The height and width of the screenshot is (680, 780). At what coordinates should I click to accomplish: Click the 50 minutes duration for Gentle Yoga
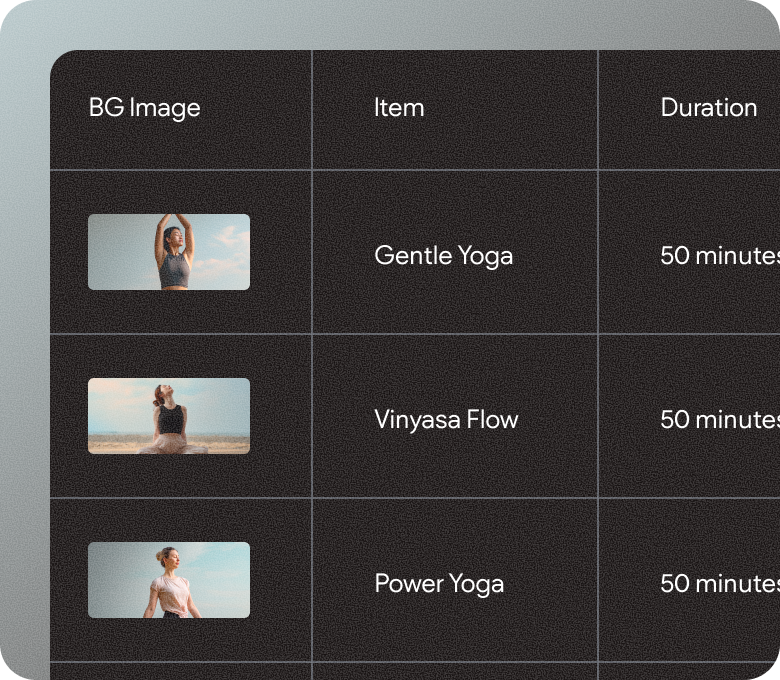click(718, 256)
